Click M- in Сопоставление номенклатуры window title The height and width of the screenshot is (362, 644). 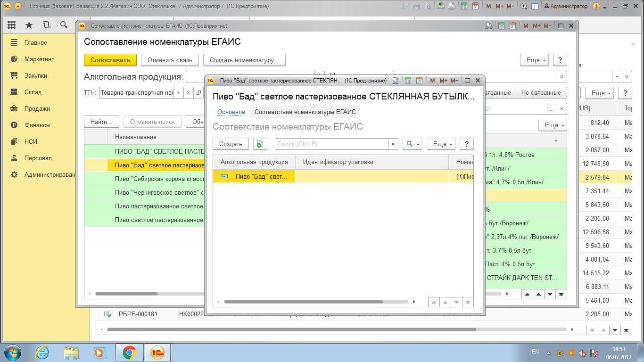[547, 26]
